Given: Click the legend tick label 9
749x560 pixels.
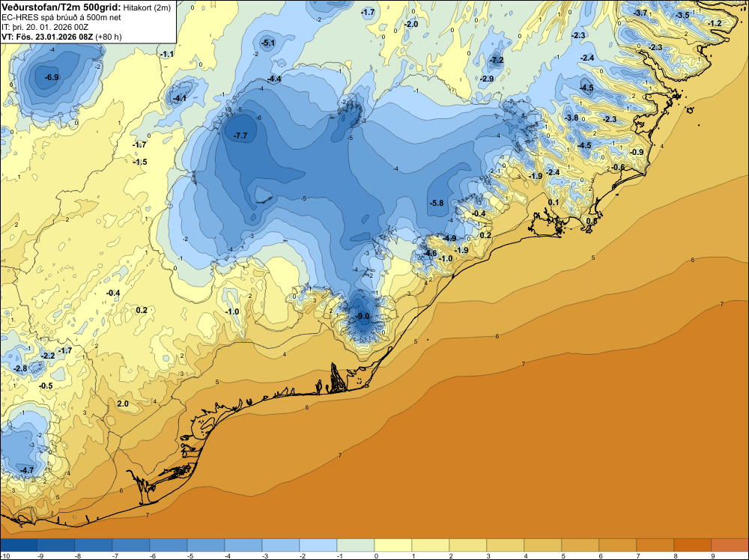Looking at the screenshot, I should coord(713,556).
